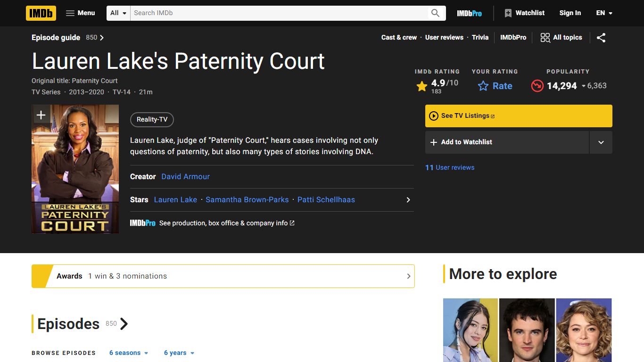Open Patti Schellhaas' profile
644x362 pixels.
[x=326, y=200]
